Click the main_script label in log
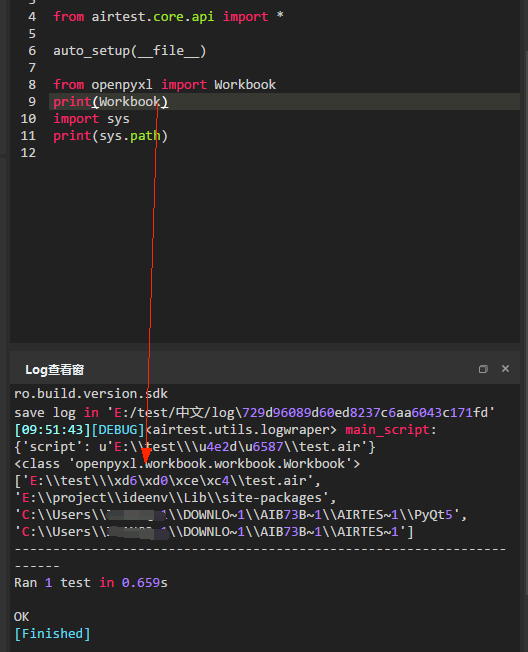The image size is (528, 652). [x=387, y=430]
